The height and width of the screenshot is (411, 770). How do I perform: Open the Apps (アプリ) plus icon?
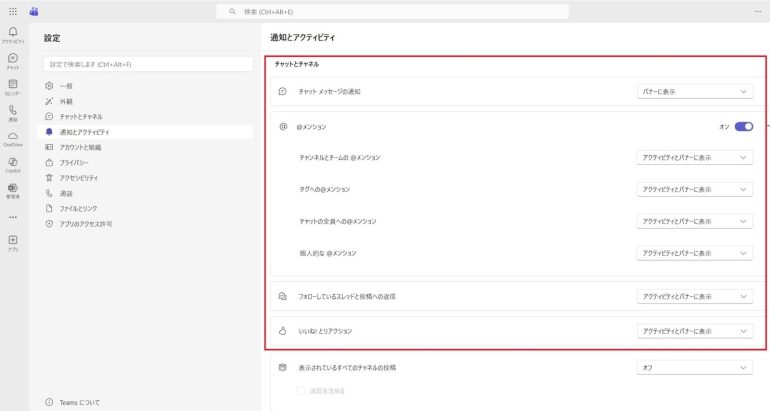[x=13, y=241]
